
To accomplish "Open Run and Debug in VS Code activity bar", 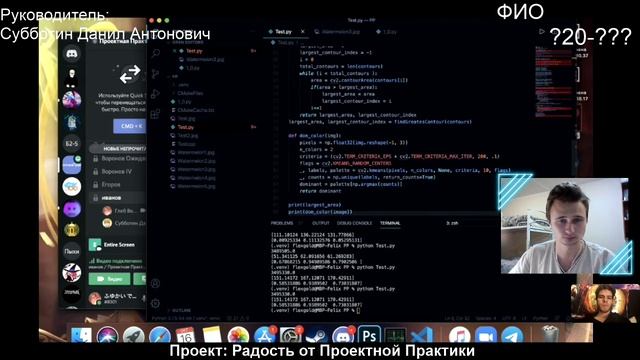I will [156, 94].
